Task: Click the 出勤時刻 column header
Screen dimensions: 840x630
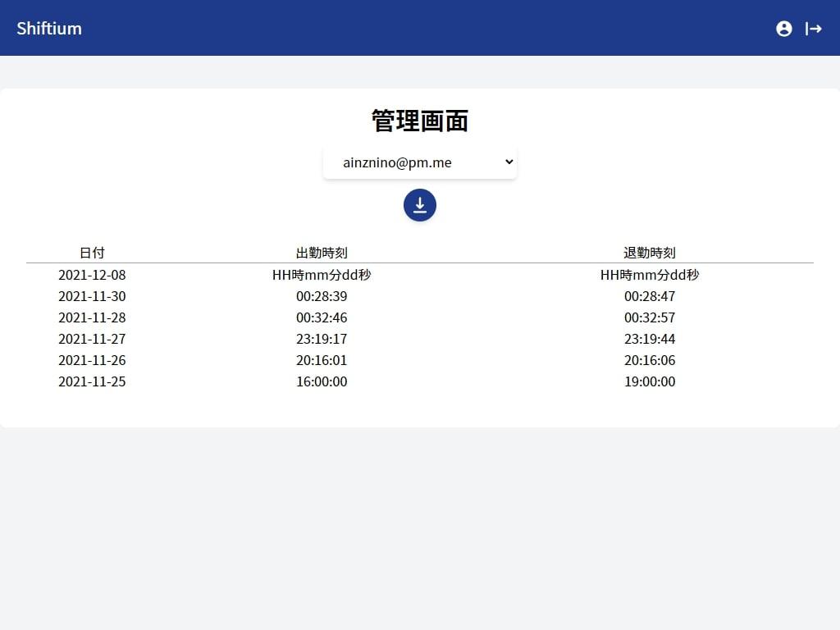Action: coord(322,253)
